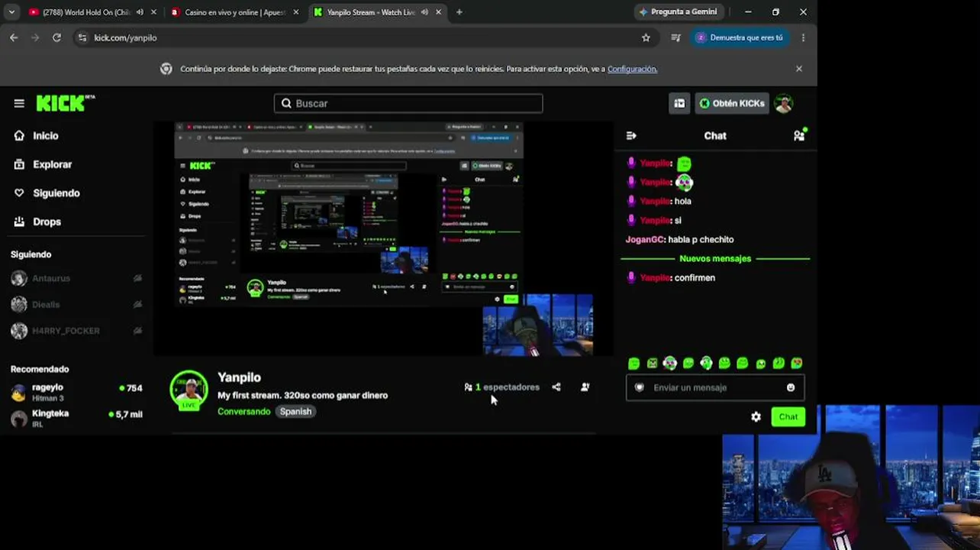Open chat settings gear
Image resolution: width=980 pixels, height=550 pixels.
(756, 417)
